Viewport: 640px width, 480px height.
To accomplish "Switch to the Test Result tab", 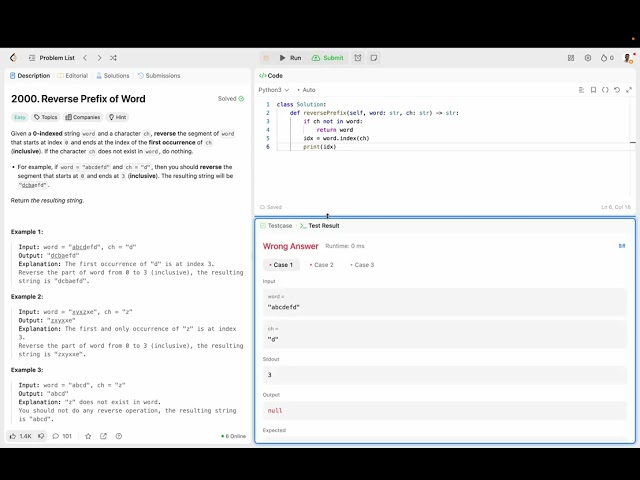I will point(320,226).
